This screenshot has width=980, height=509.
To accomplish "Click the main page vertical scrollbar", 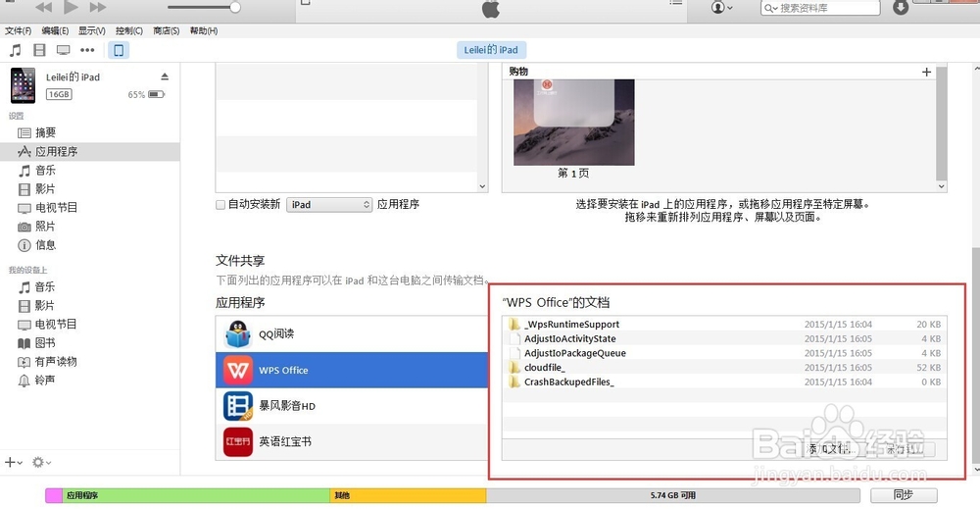I will tap(976, 353).
